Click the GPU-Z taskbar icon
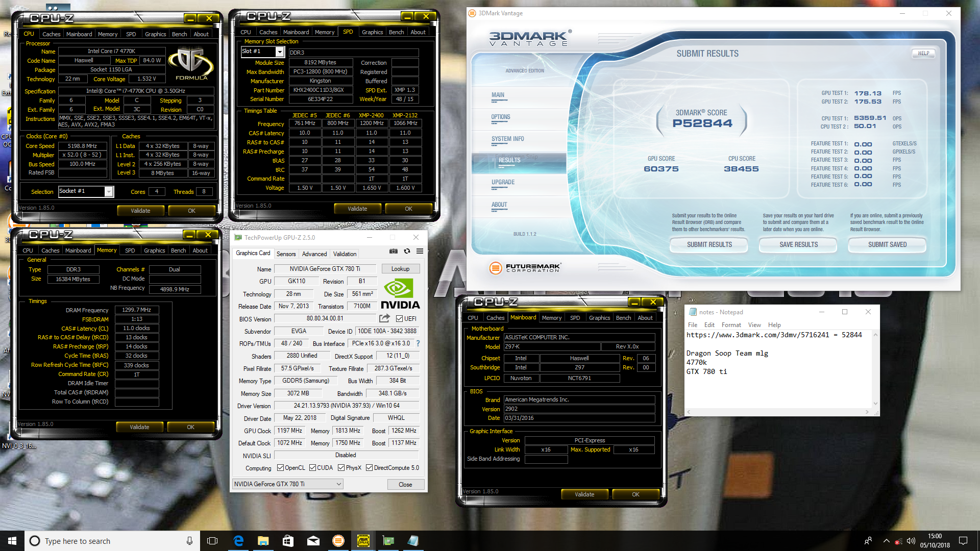 388,541
